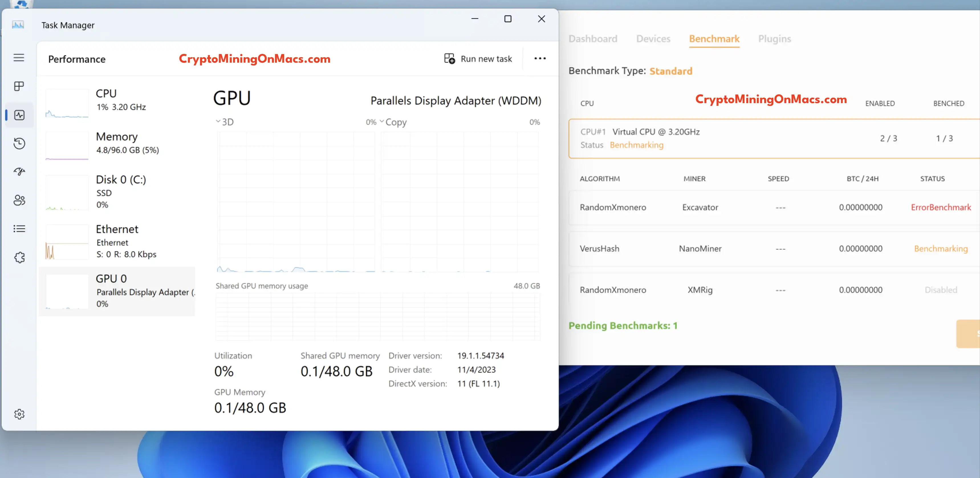Click the SPEED column header
The image size is (980, 478).
(778, 179)
